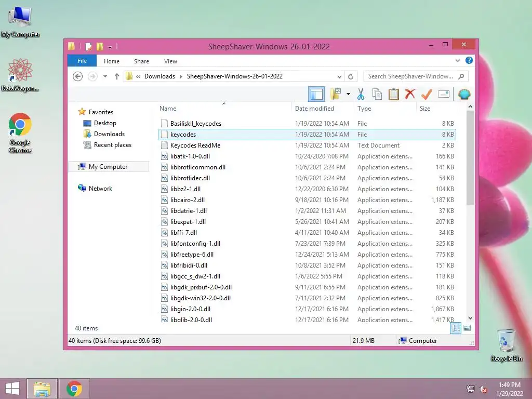Click the Cut scissors icon
532x399 pixels.
[x=361, y=94]
